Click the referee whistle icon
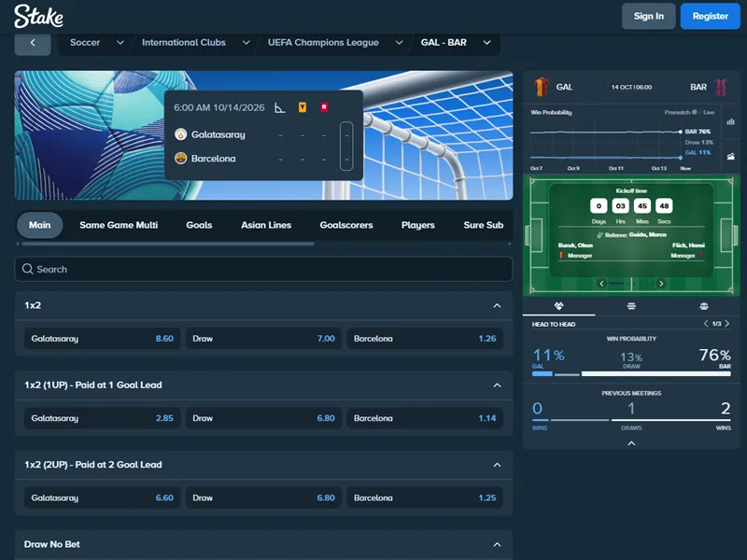This screenshot has width=747, height=560. [x=599, y=235]
